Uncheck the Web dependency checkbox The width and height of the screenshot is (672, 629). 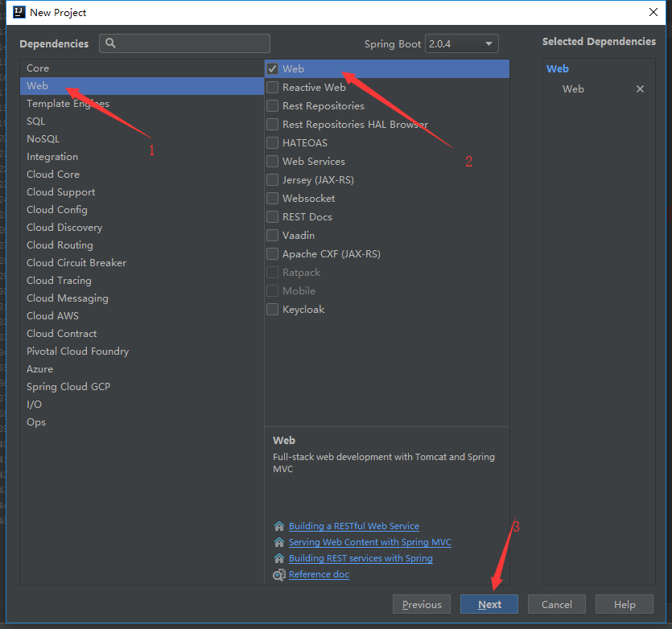click(x=273, y=69)
